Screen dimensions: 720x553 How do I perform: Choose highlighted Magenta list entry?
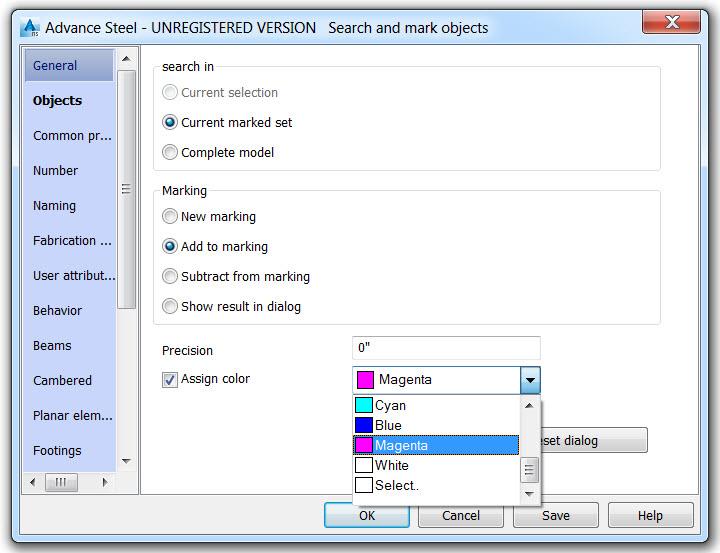(x=436, y=445)
